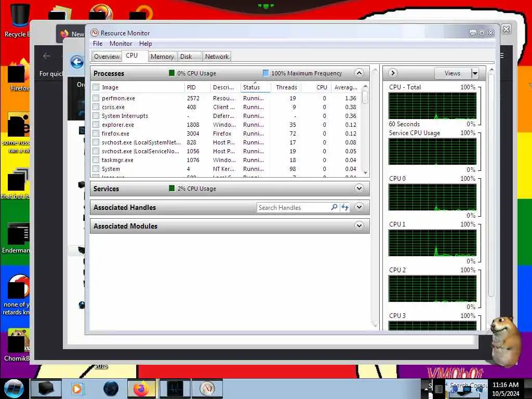The image size is (532, 399).
Task: Click the back arrow in the window behind
Action: point(77,62)
